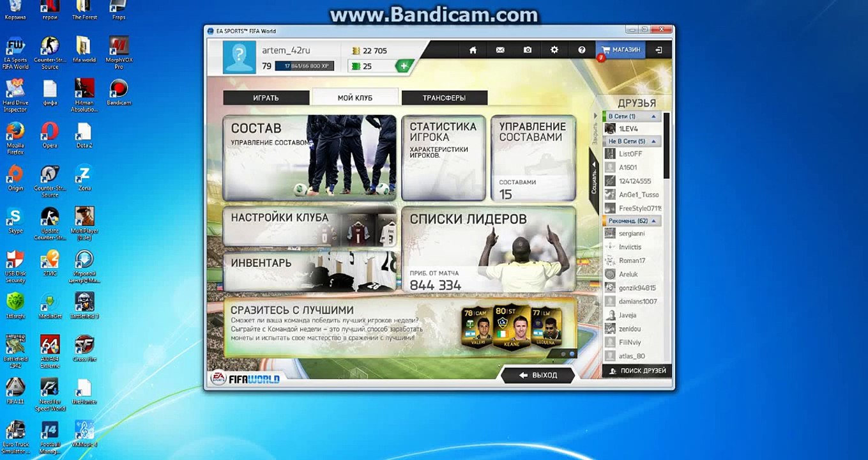Click the logout exit icon

[x=659, y=50]
